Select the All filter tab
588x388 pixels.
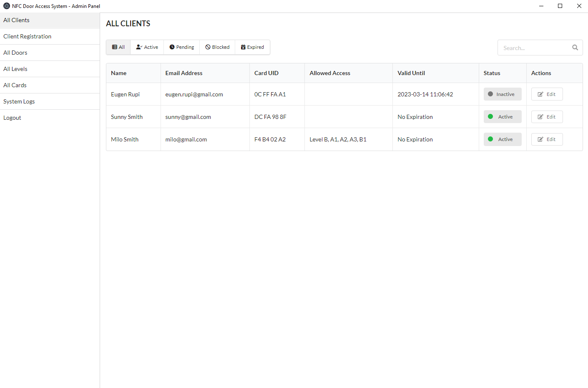(118, 47)
